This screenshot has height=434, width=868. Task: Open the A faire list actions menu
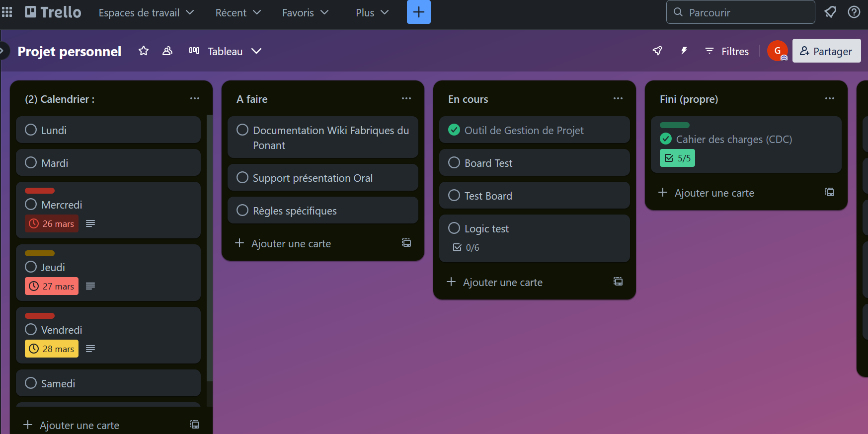coord(406,99)
